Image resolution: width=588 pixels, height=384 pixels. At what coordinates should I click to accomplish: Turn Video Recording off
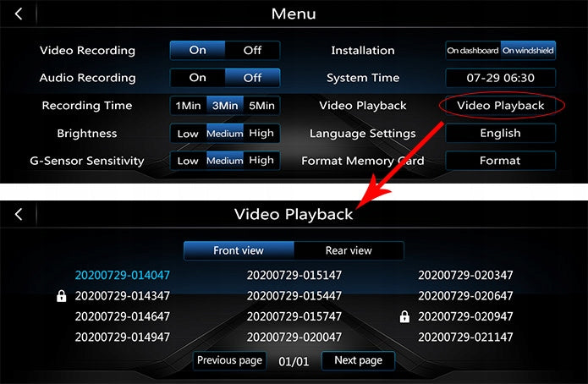click(x=252, y=50)
